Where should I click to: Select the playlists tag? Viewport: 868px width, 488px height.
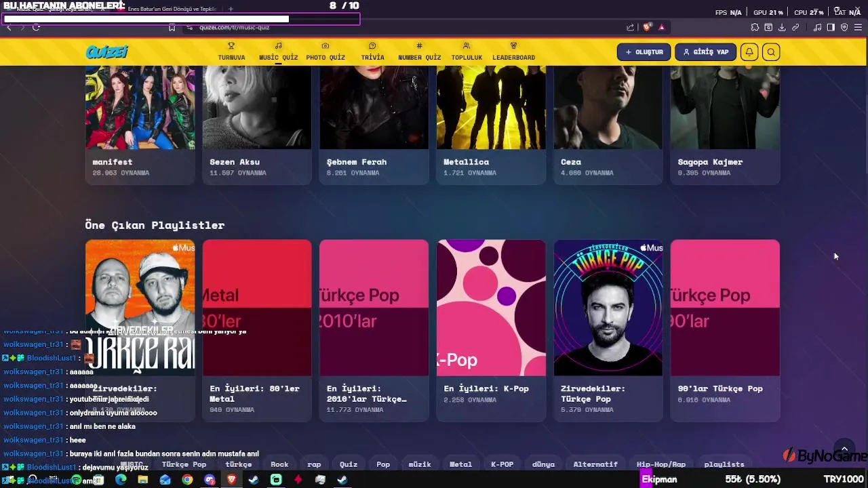pos(724,464)
